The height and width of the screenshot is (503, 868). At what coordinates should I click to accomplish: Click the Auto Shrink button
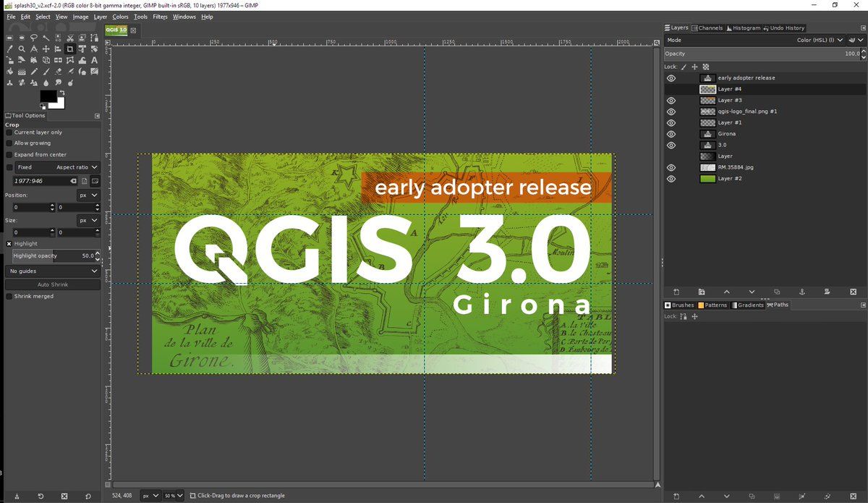(x=53, y=284)
